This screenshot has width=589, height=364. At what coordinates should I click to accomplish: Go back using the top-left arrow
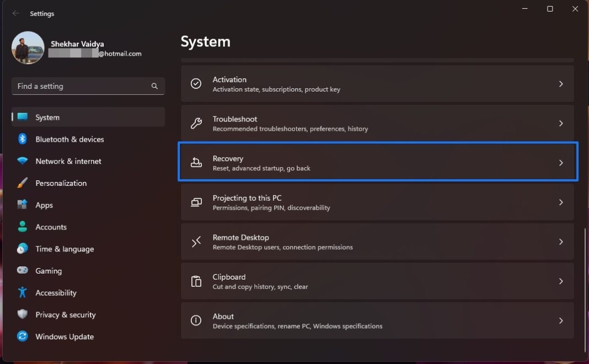click(x=15, y=13)
